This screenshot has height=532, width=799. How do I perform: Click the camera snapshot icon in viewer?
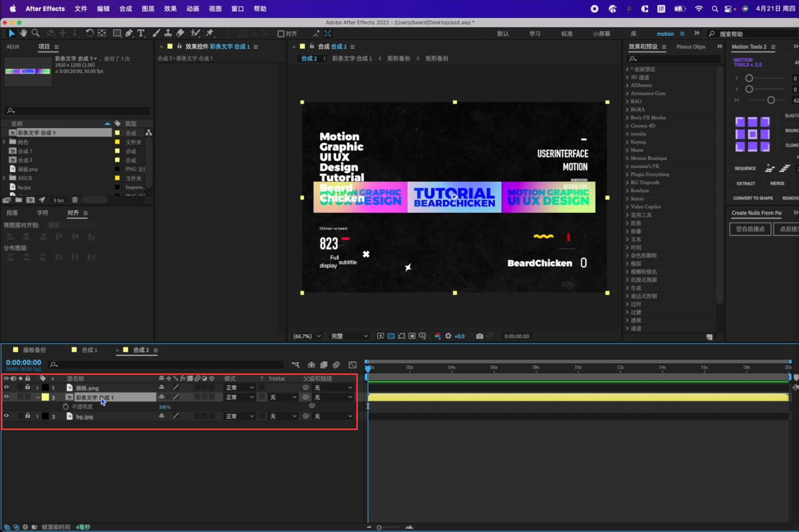480,336
